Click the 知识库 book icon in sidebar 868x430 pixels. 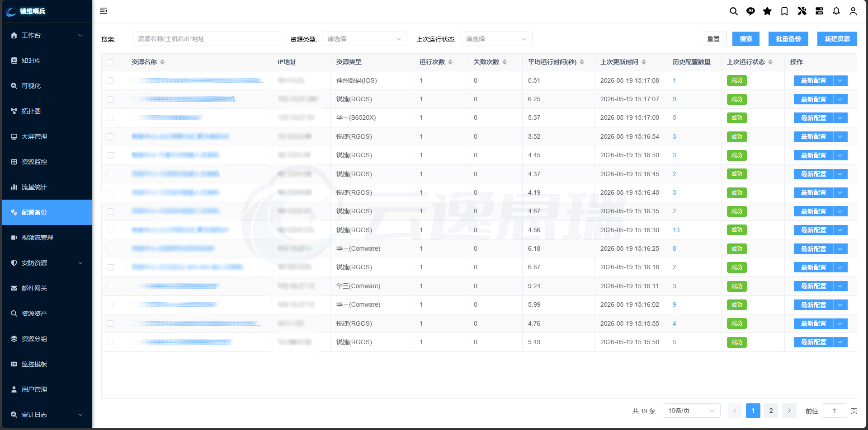[x=14, y=61]
